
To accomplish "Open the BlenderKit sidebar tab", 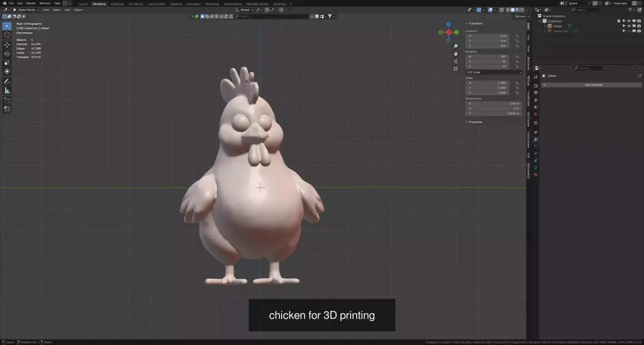I will pos(528,62).
